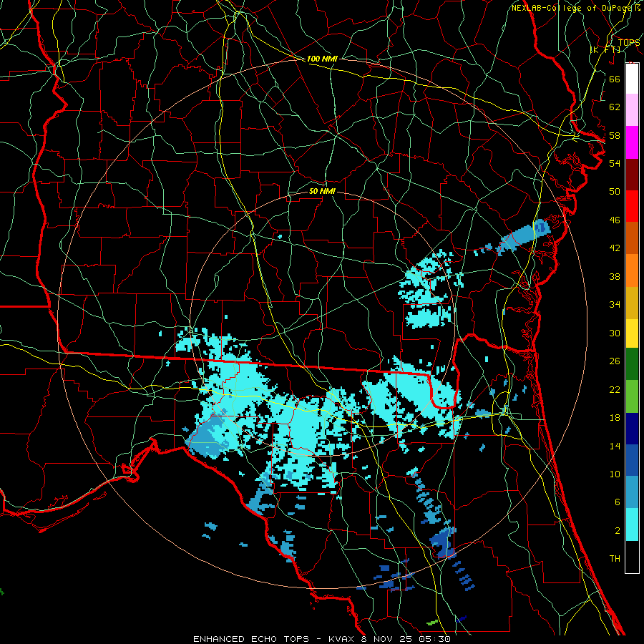Click the magenta legend swatch
This screenshot has width=644, height=644.
click(x=632, y=142)
